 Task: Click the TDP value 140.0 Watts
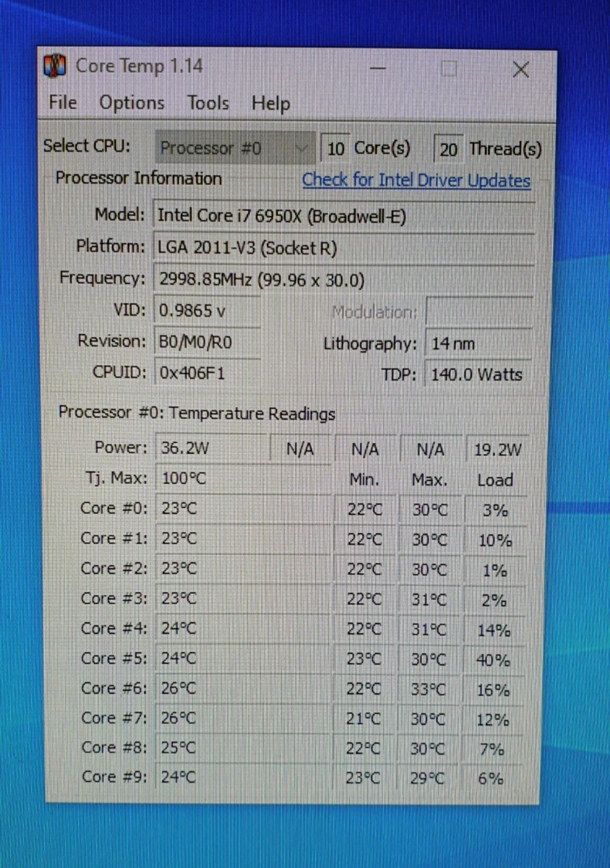(478, 374)
